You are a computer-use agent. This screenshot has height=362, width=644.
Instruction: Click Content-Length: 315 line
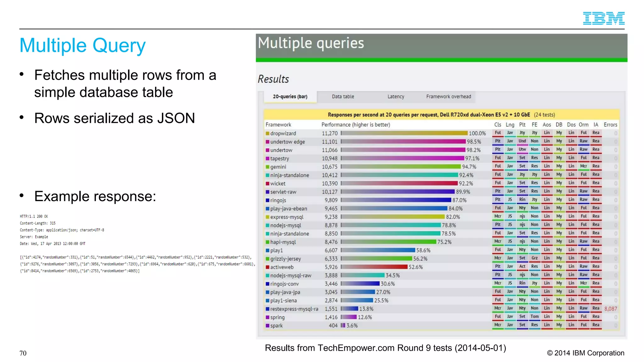click(x=38, y=223)
